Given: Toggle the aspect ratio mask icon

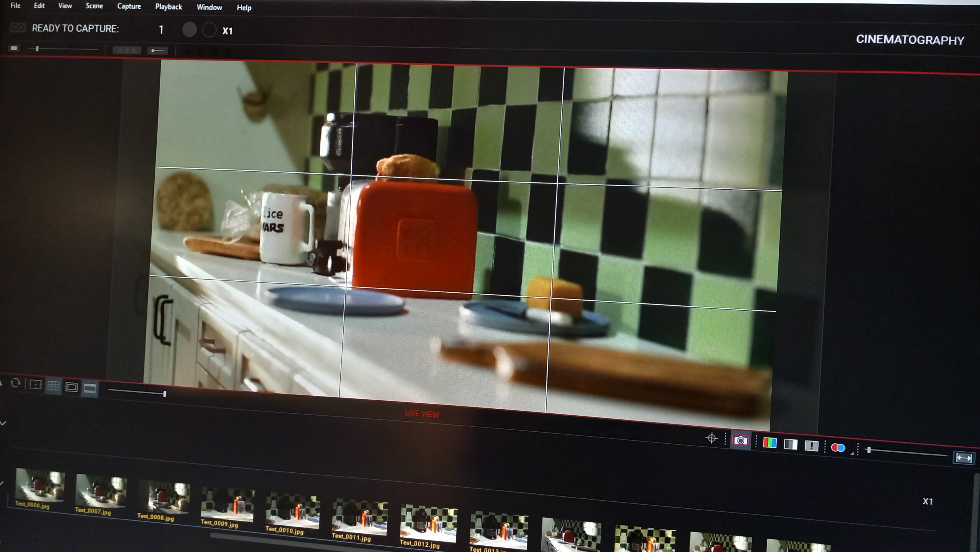Looking at the screenshot, I should (90, 389).
